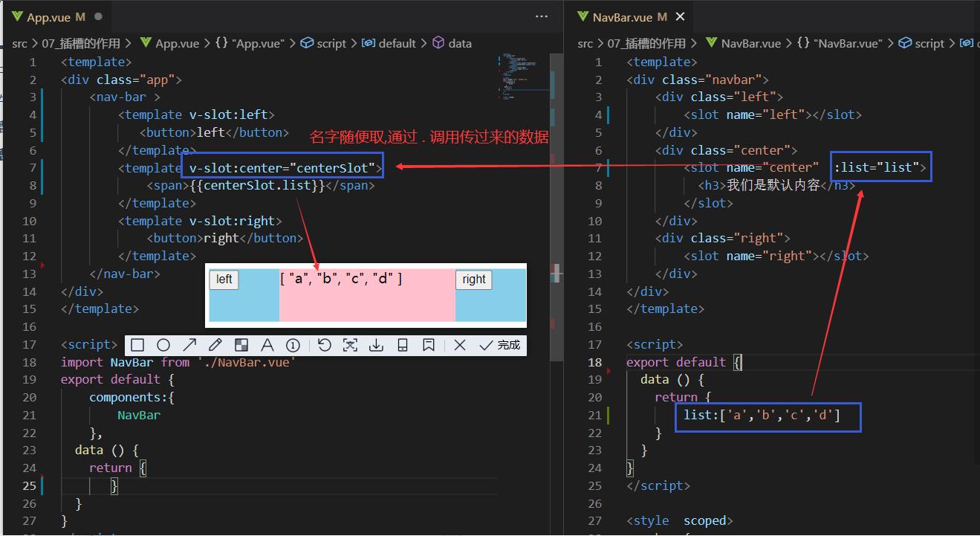Open the NavBar.vue editor tab
Screen dimensions: 980x536
tap(630, 16)
